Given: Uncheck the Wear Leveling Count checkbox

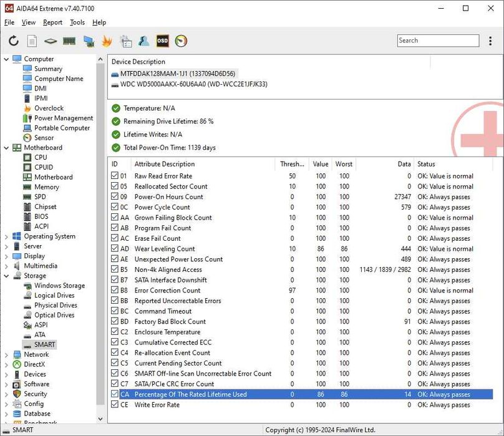Looking at the screenshot, I should click(x=114, y=248).
